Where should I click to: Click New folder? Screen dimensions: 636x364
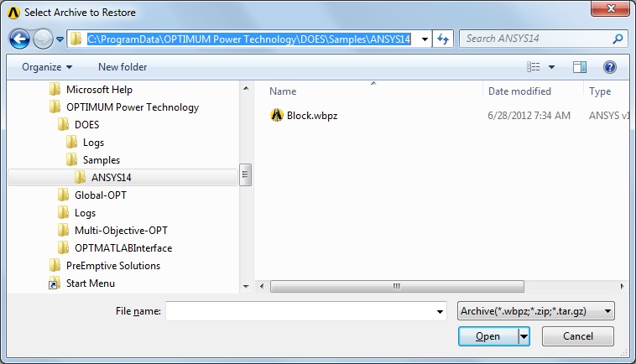point(123,67)
